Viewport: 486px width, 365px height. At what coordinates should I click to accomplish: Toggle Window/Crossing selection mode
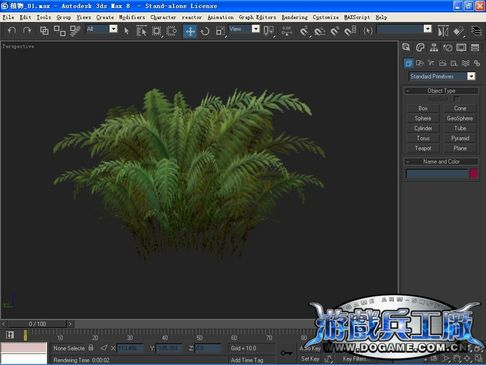[x=172, y=31]
